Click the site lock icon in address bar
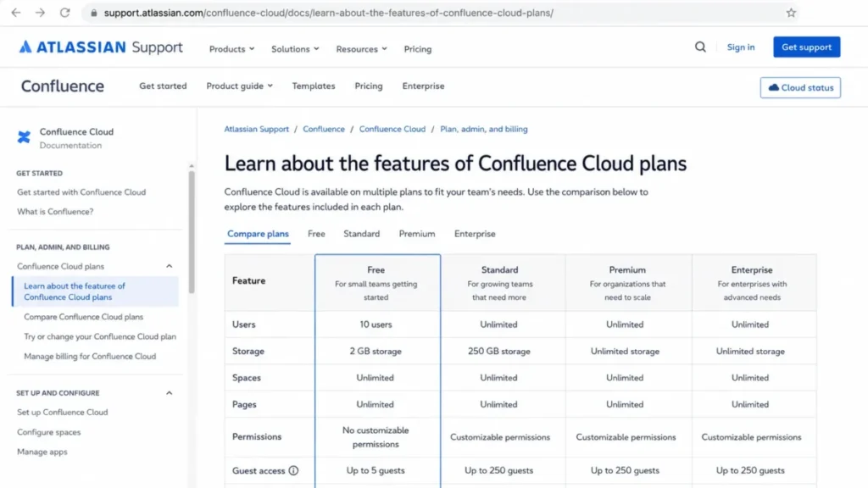This screenshot has height=488, width=868. (x=93, y=13)
